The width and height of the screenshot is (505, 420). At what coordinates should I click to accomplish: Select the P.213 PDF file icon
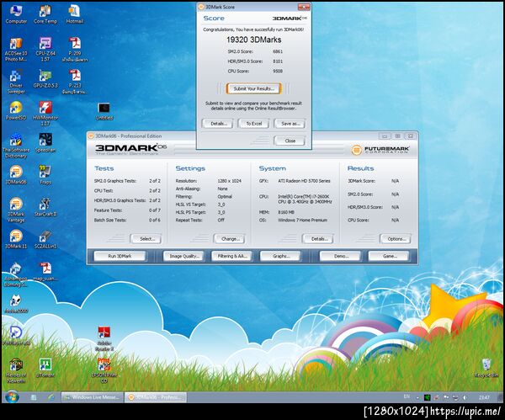(74, 82)
